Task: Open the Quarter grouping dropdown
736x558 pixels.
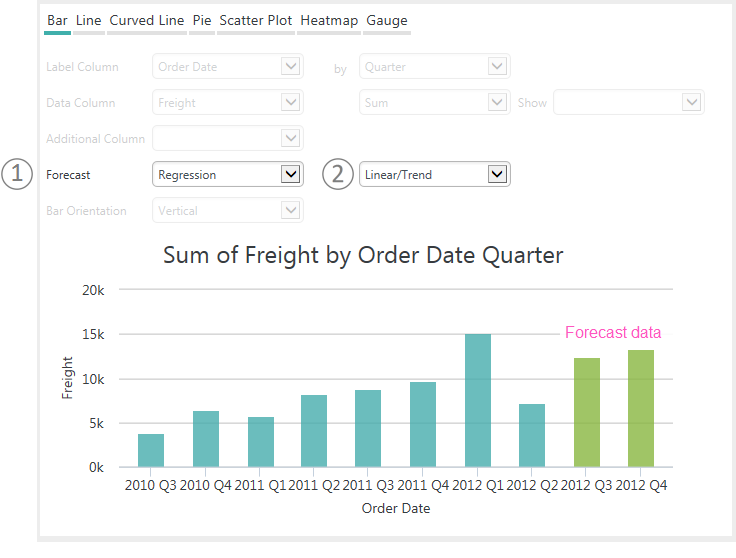Action: tap(435, 66)
